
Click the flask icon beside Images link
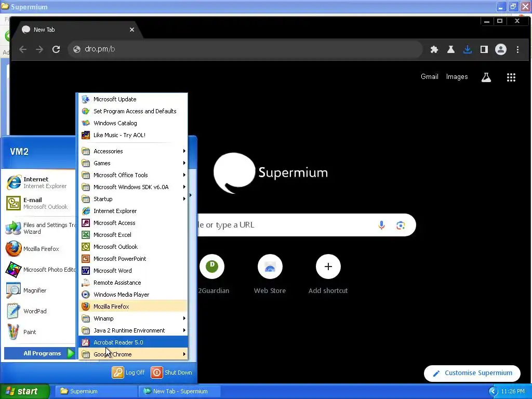(x=486, y=77)
